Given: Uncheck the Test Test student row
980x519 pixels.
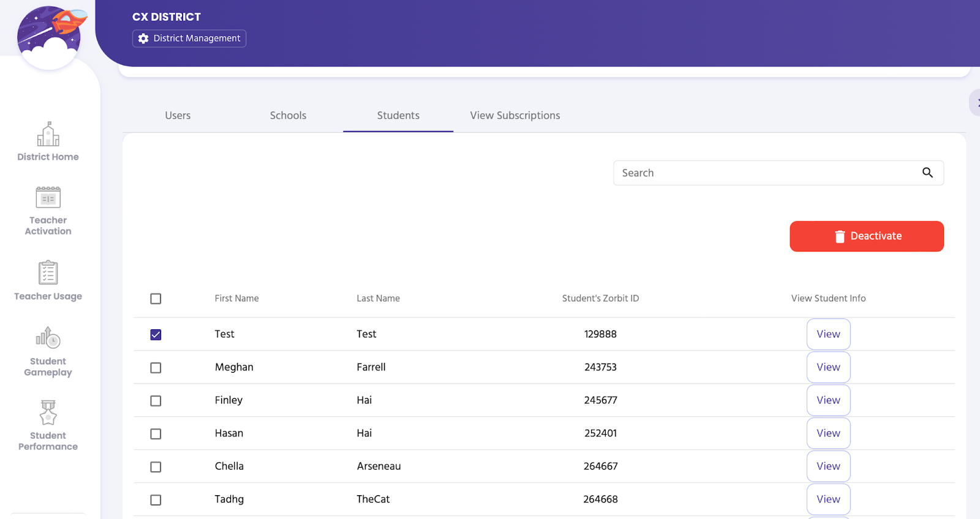Looking at the screenshot, I should coord(156,334).
